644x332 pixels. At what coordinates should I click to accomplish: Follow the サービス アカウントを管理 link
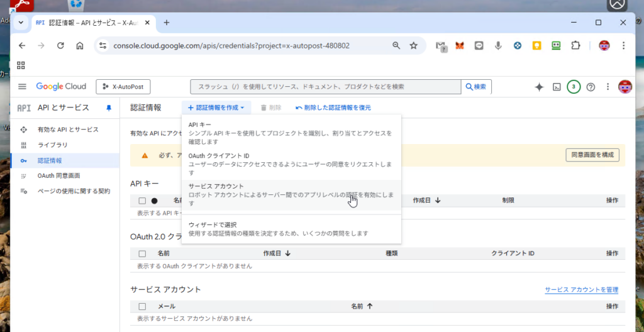point(581,290)
